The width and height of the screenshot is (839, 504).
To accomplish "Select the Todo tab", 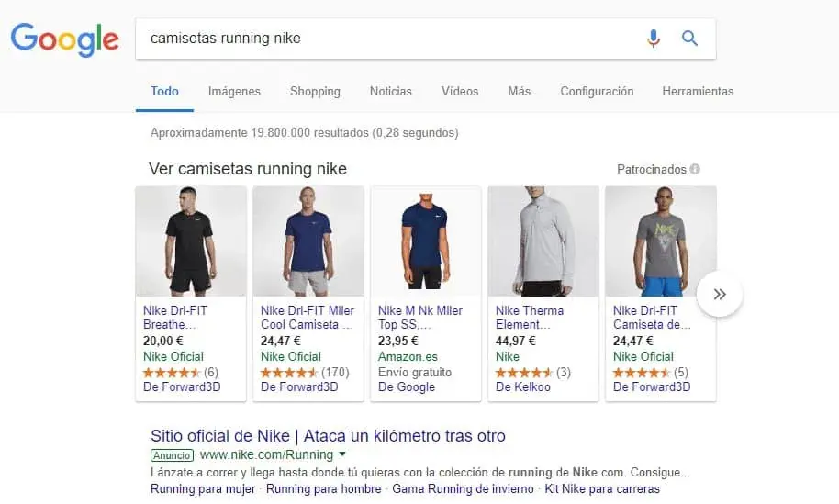I will pyautogui.click(x=164, y=92).
